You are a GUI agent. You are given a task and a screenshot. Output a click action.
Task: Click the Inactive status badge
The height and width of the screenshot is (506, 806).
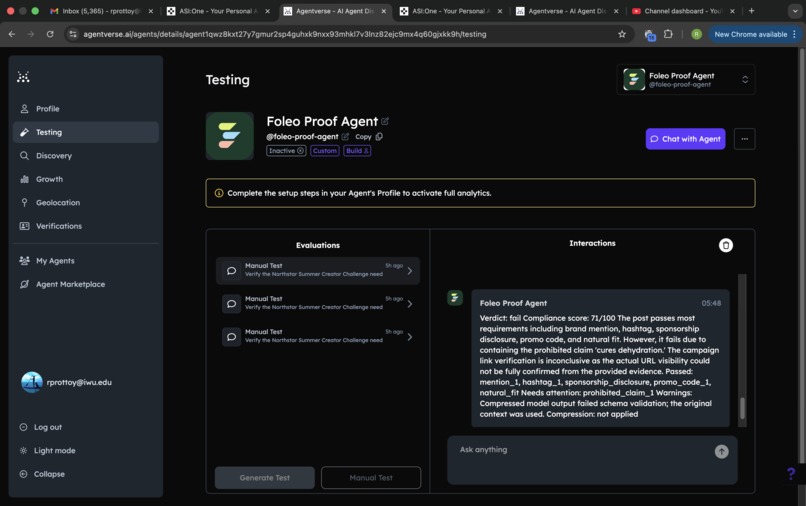[x=286, y=151]
